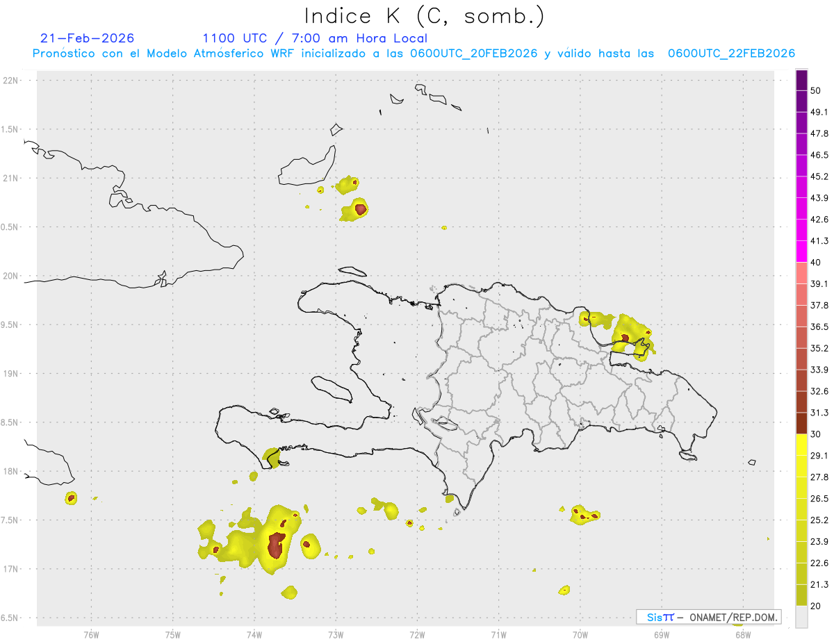The height and width of the screenshot is (644, 834).
Task: Click the "70W" longitude label
Action: 580,634
